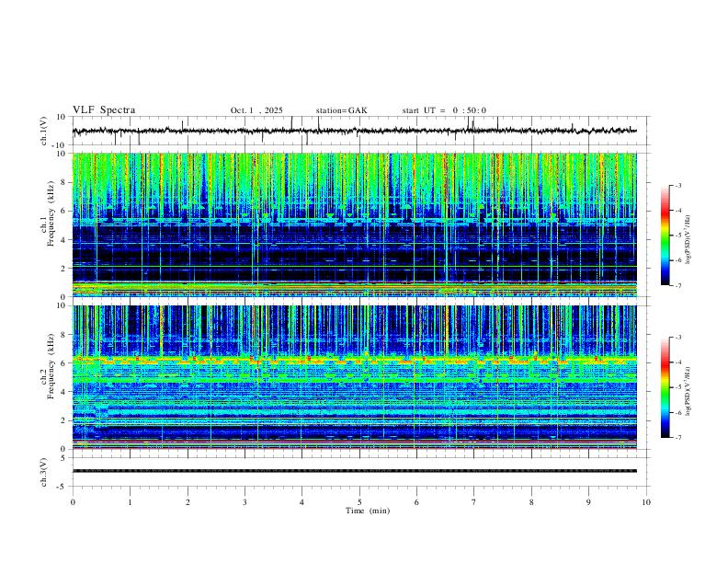The image size is (728, 563).
Task: Select the date text "Oct. 1 , 2025"
Action: [256, 110]
